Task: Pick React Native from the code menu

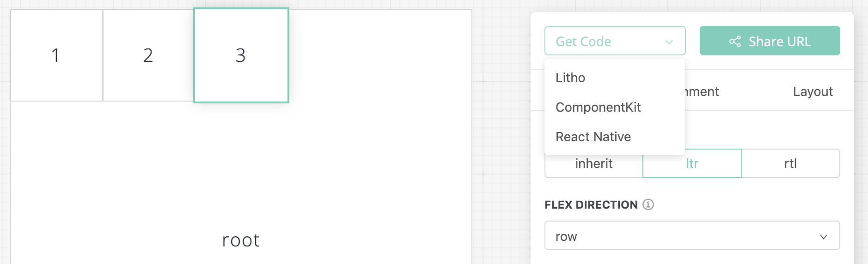Action: click(x=593, y=137)
